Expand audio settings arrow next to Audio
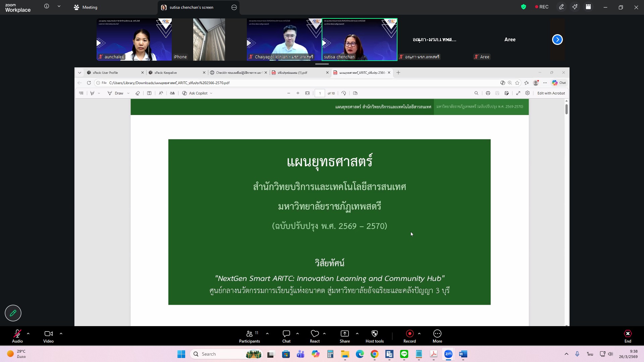The height and width of the screenshot is (362, 644). click(x=28, y=334)
